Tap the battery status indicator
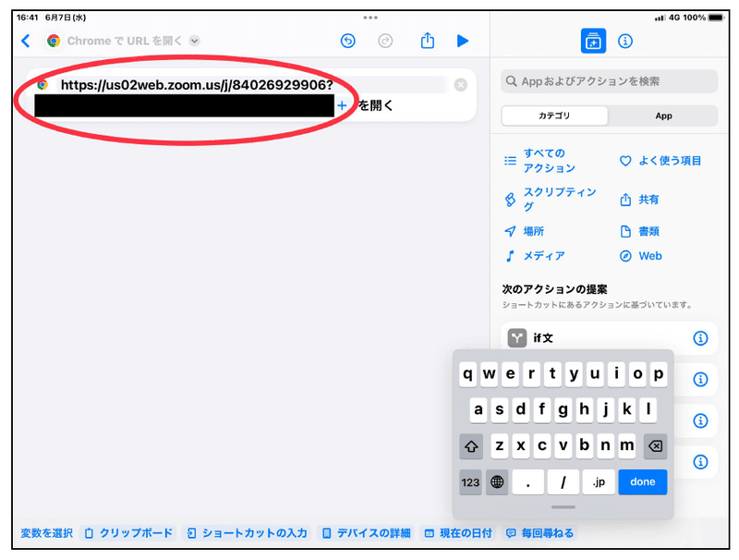The image size is (739, 560). (x=715, y=18)
